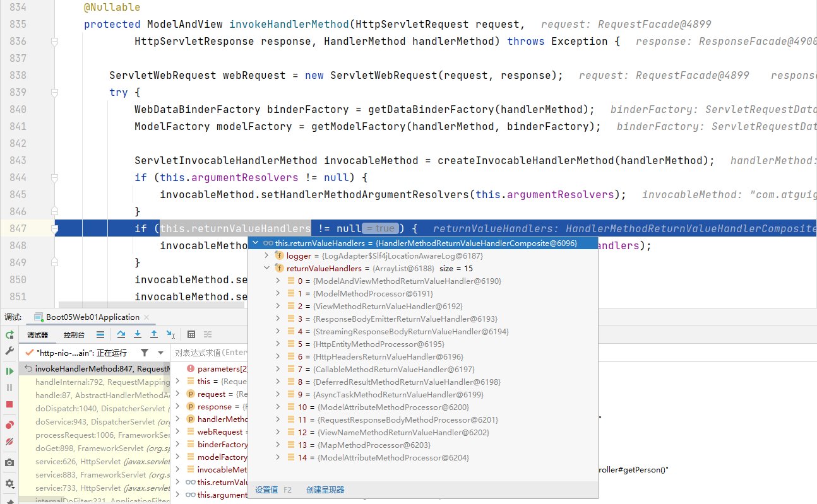Select element 12 ViewNameMethodReturnValueHandler row
Screen dimensions: 817x504
pyautogui.click(x=423, y=432)
